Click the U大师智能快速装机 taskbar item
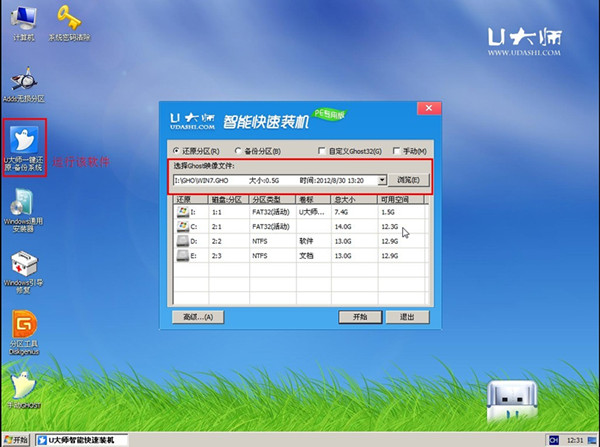This screenshot has width=600, height=447. (82, 440)
